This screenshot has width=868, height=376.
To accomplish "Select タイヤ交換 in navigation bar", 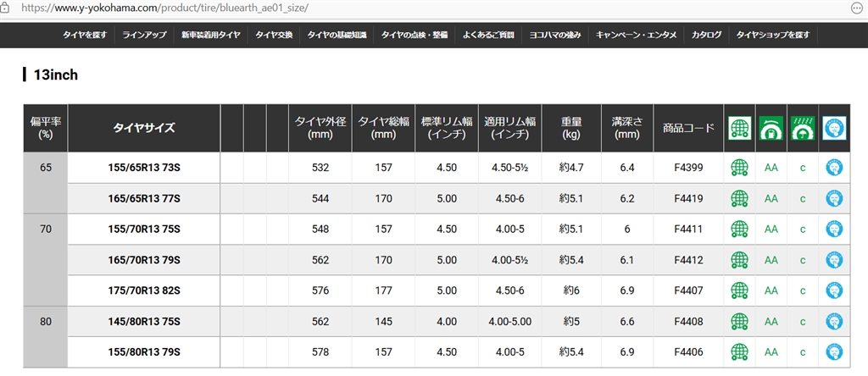I will [x=274, y=36].
